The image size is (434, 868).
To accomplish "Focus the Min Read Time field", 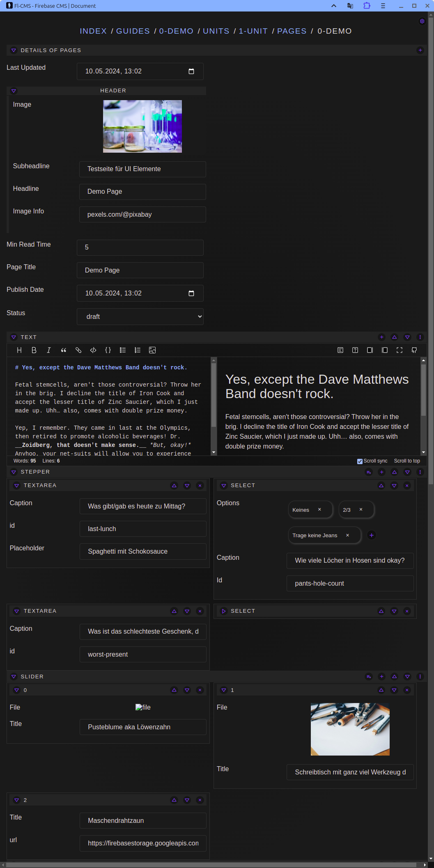I will (140, 247).
